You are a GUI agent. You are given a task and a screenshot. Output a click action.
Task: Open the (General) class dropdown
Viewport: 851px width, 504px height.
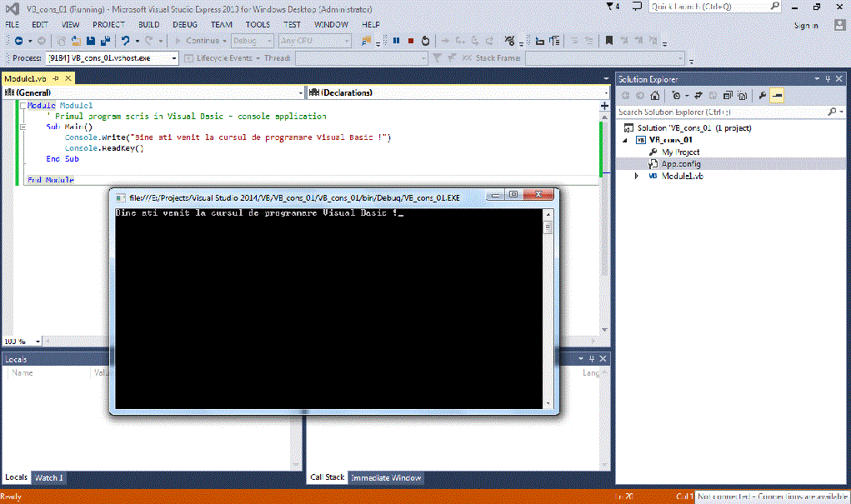301,92
